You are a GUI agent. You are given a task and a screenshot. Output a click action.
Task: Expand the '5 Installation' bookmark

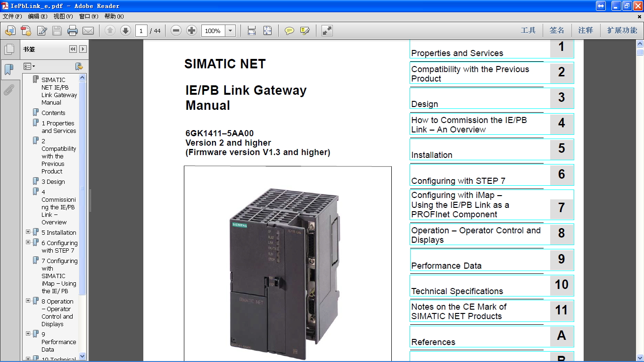click(x=28, y=232)
